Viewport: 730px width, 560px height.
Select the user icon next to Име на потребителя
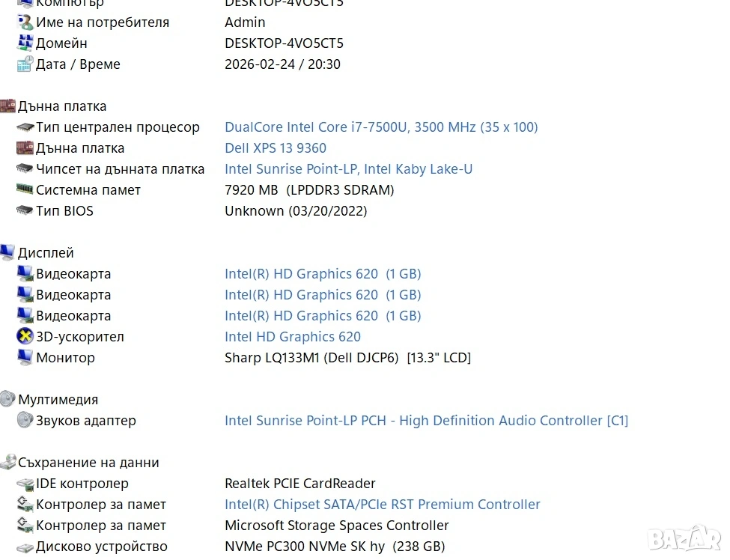25,22
